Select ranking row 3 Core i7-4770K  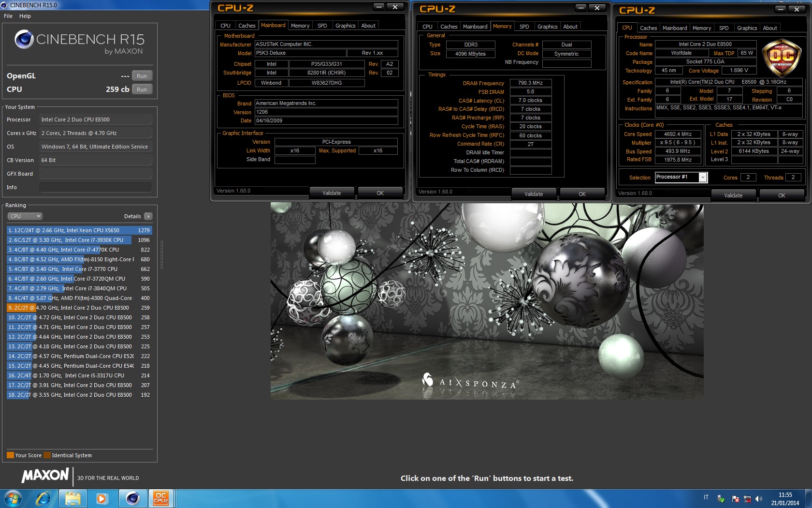pyautogui.click(x=79, y=250)
